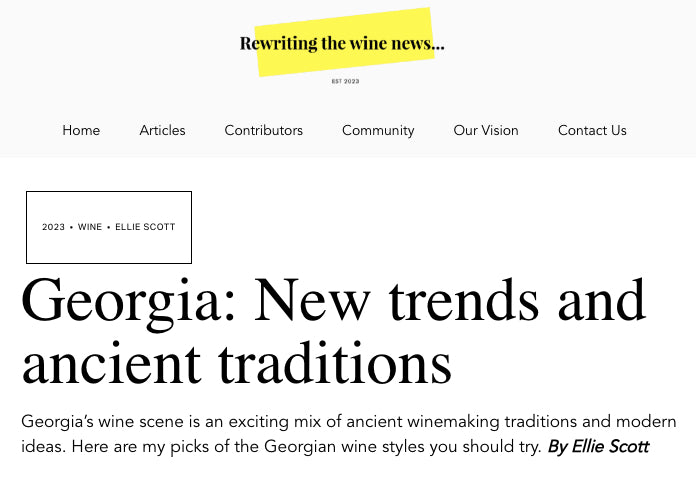Open the ELLIE SCOTT author tag
The height and width of the screenshot is (481, 696).
pyautogui.click(x=145, y=227)
